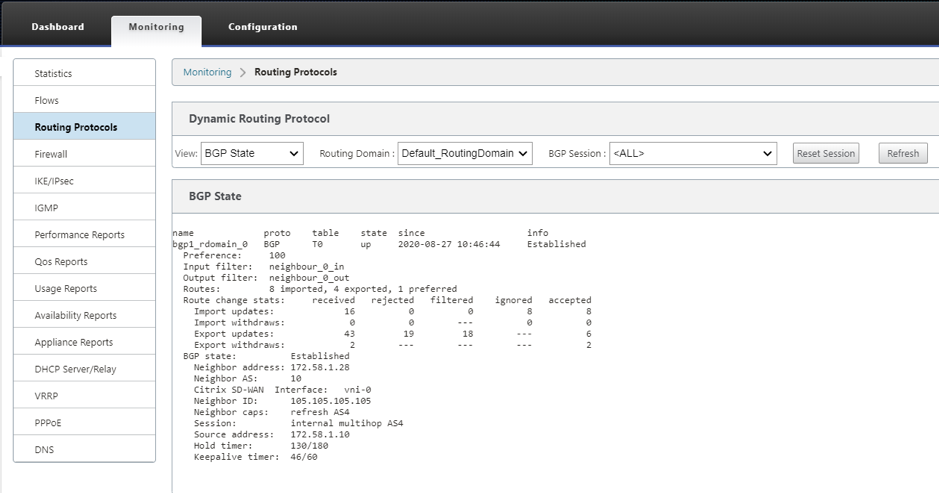Click the input filter value neighbour_0_in
The image size is (939, 493).
pyautogui.click(x=307, y=267)
